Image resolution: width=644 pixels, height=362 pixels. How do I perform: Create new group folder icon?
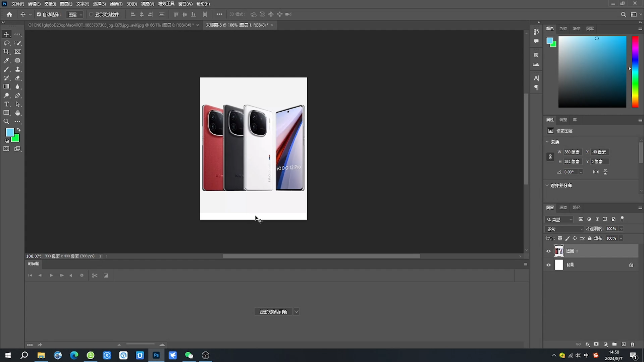tap(614, 344)
